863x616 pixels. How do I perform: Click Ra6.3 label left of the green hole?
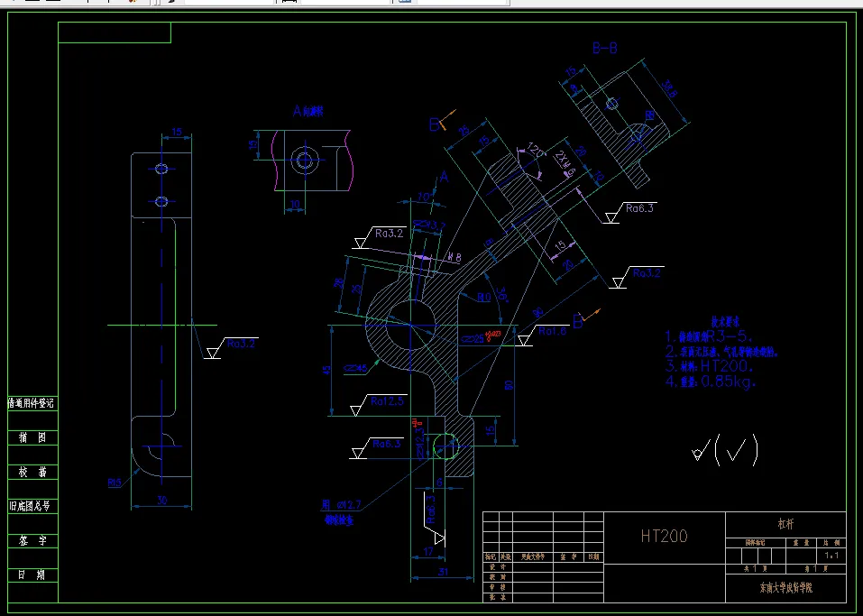tap(387, 444)
